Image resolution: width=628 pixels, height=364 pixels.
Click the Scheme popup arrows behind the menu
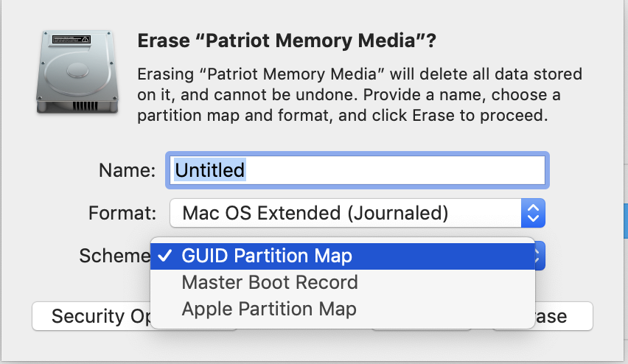[x=540, y=256]
